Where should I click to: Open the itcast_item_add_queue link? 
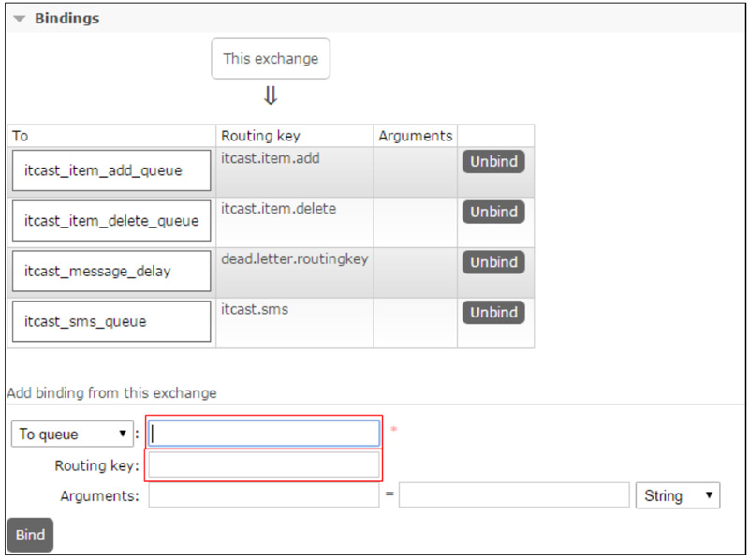(x=103, y=170)
